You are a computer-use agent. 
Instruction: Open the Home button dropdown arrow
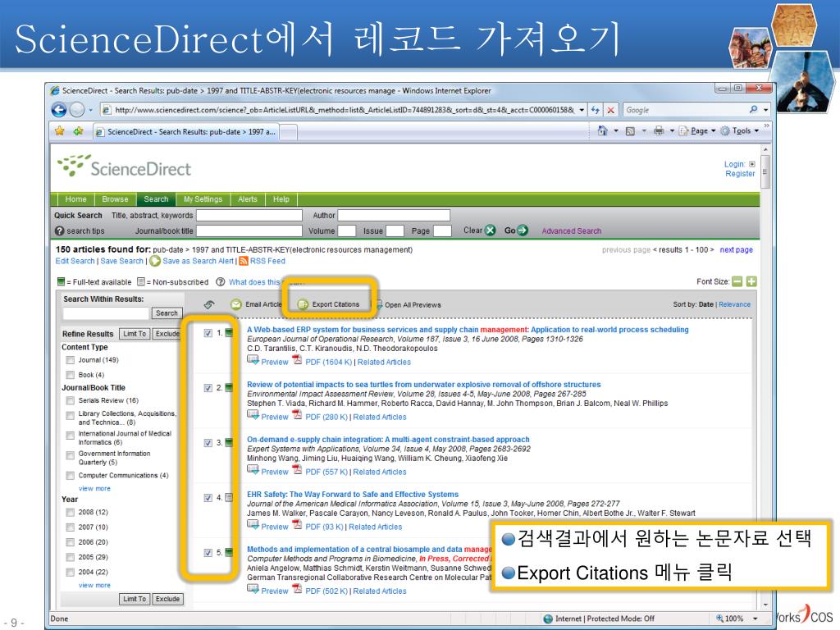pyautogui.click(x=615, y=130)
